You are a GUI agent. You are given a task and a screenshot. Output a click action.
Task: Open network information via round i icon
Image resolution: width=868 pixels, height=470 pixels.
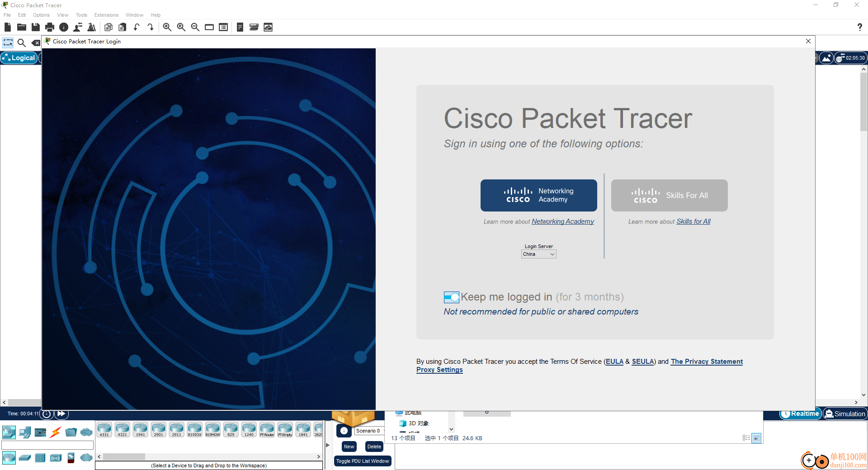(x=64, y=27)
